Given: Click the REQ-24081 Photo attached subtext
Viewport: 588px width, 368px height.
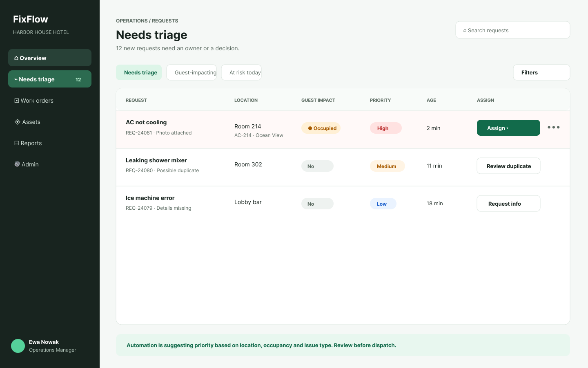Looking at the screenshot, I should [x=158, y=133].
